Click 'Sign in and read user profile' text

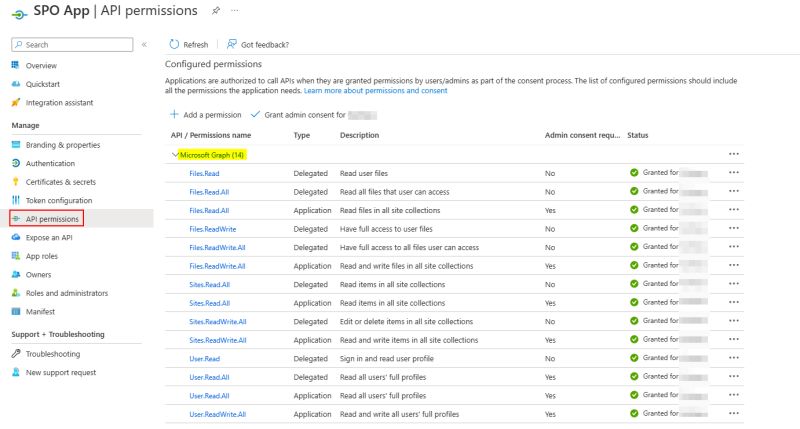pos(387,359)
